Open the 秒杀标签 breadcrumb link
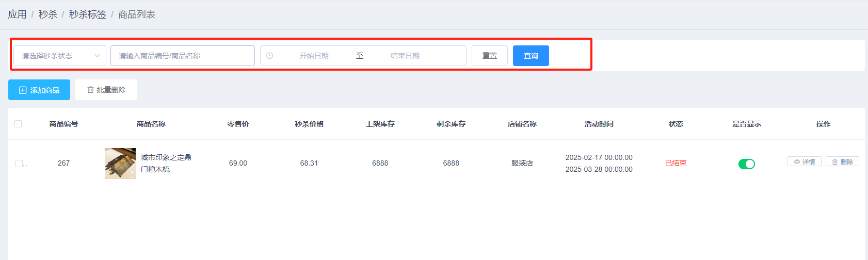Image resolution: width=868 pixels, height=260 pixels. point(87,14)
